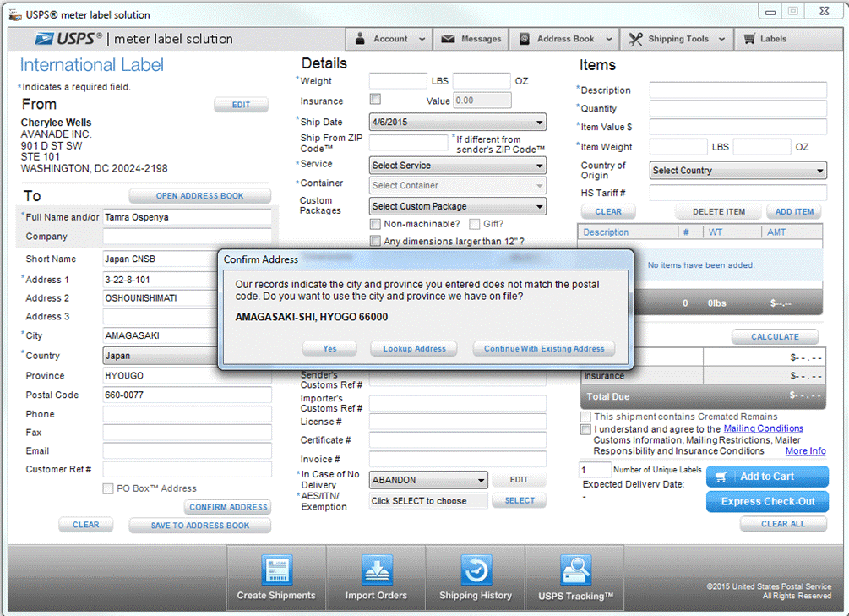Open the Select Custom Package dropdown
Image resolution: width=849 pixels, height=616 pixels.
point(458,206)
